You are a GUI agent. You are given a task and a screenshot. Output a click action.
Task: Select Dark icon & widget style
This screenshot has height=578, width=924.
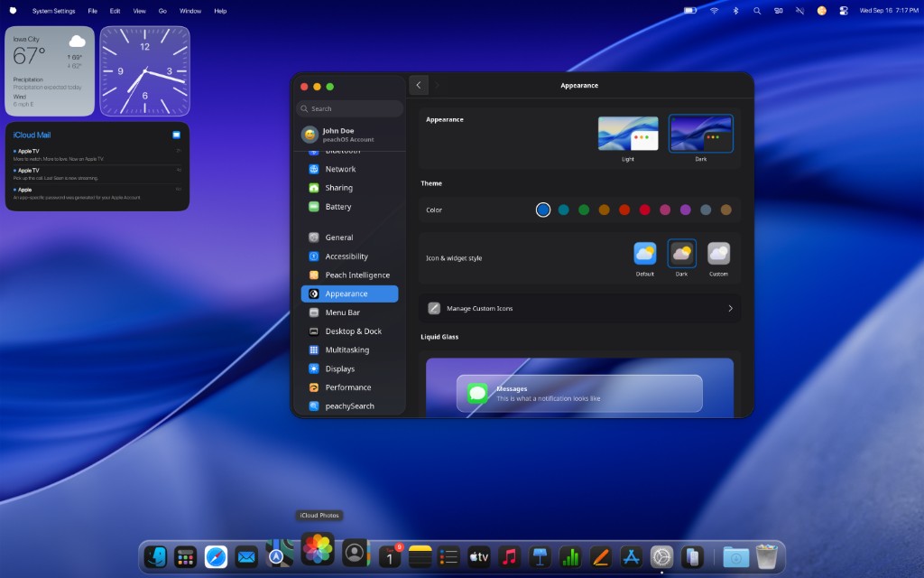point(682,254)
